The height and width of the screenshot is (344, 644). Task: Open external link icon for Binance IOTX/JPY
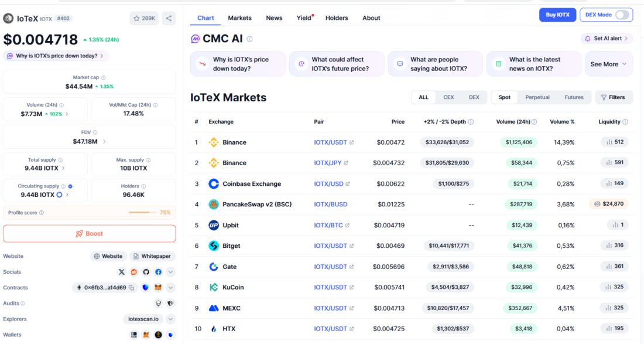click(346, 163)
